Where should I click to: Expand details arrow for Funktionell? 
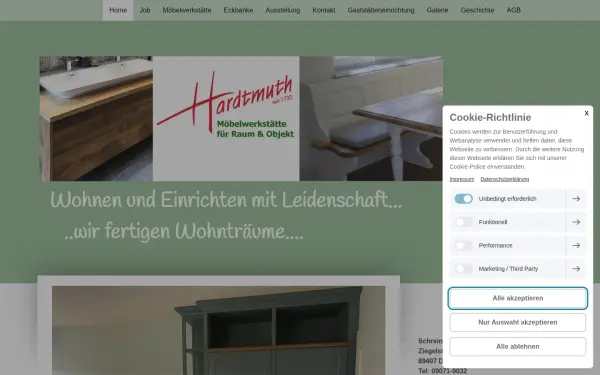(x=576, y=222)
